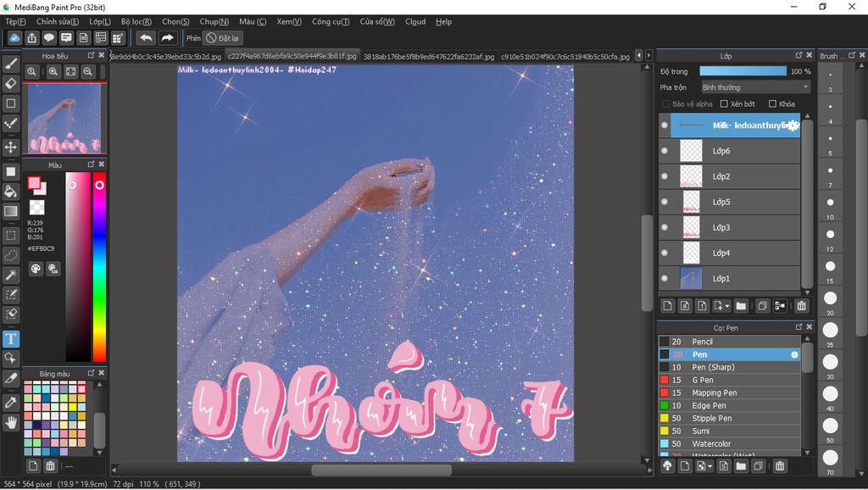Hide the Lớp4 layer
868x490 pixels.
pyautogui.click(x=665, y=253)
